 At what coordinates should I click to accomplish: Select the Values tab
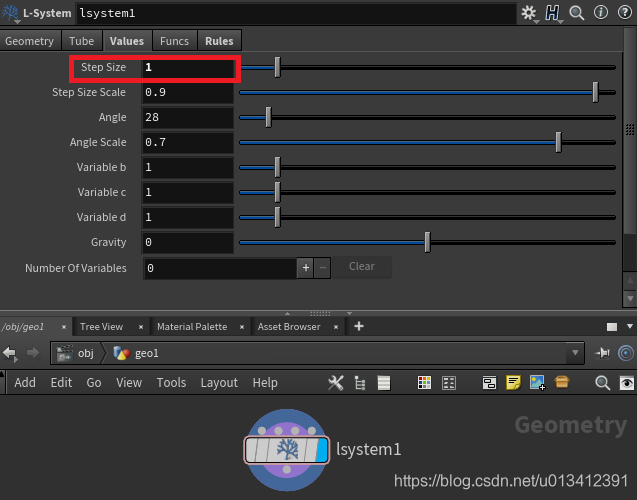point(127,41)
